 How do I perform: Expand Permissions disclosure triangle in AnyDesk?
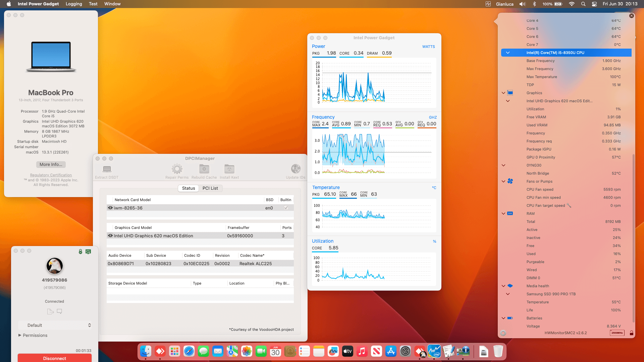(20, 335)
